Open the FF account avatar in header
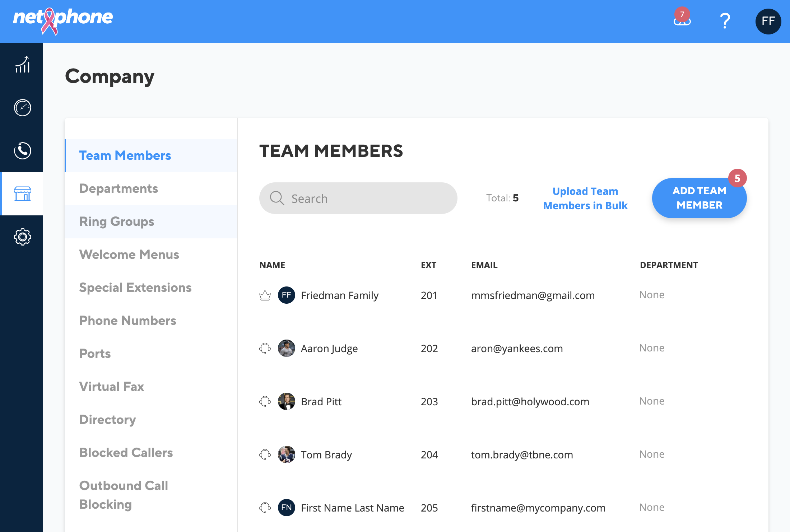Screen dimensions: 790x532 (x=768, y=21)
